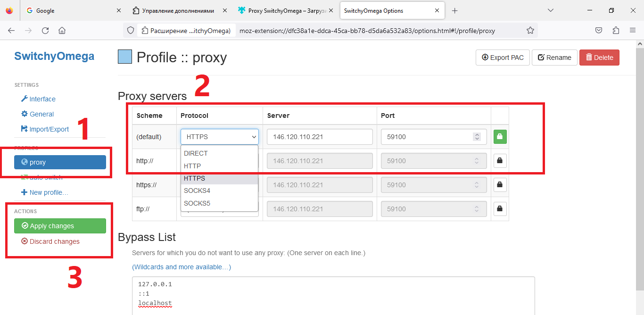This screenshot has height=315, width=644.
Task: Click the Firefox View icon
Action: click(9, 10)
